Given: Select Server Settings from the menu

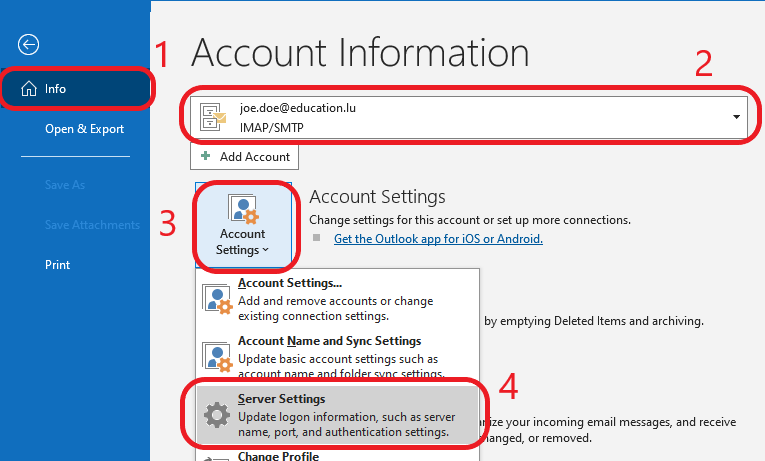Looking at the screenshot, I should coord(337,415).
